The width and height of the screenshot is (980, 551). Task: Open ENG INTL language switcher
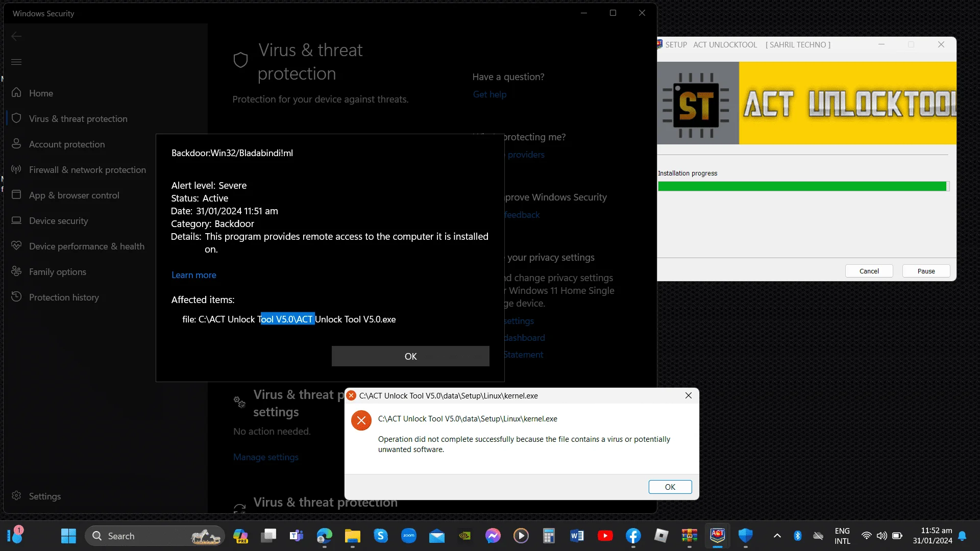pos(842,536)
